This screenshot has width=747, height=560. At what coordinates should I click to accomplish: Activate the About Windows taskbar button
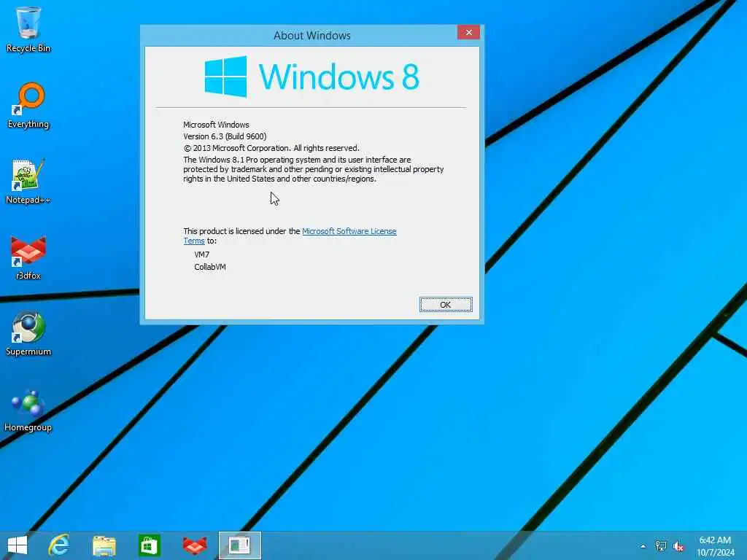239,545
